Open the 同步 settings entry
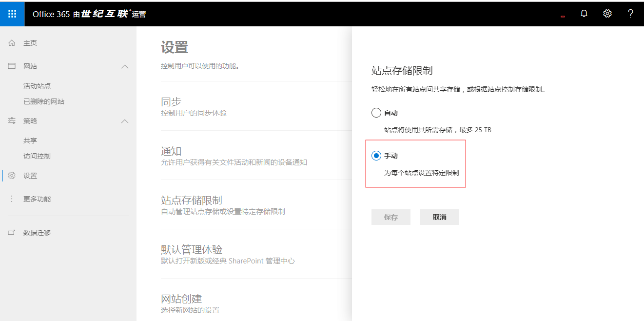 (x=171, y=102)
